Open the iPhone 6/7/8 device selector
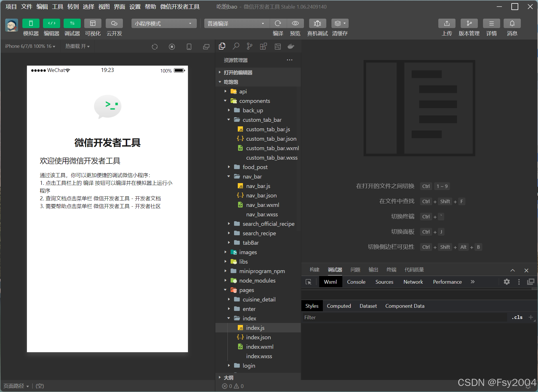 pos(30,46)
